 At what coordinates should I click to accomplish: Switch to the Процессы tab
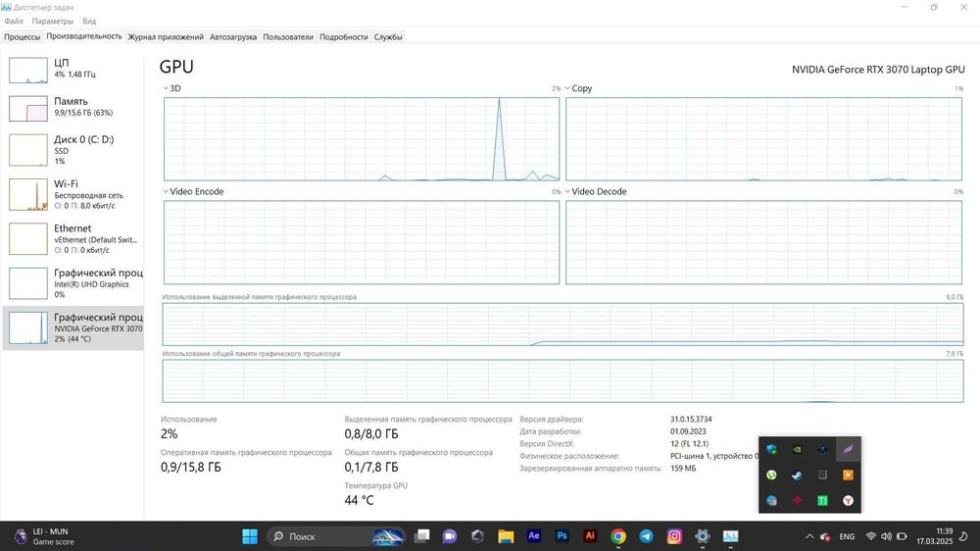coord(22,37)
